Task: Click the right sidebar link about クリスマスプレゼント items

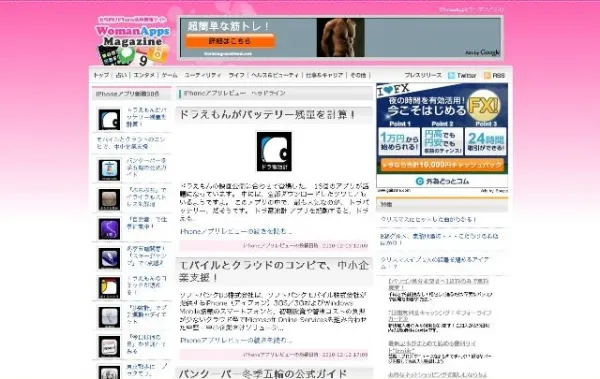Action: click(x=435, y=263)
